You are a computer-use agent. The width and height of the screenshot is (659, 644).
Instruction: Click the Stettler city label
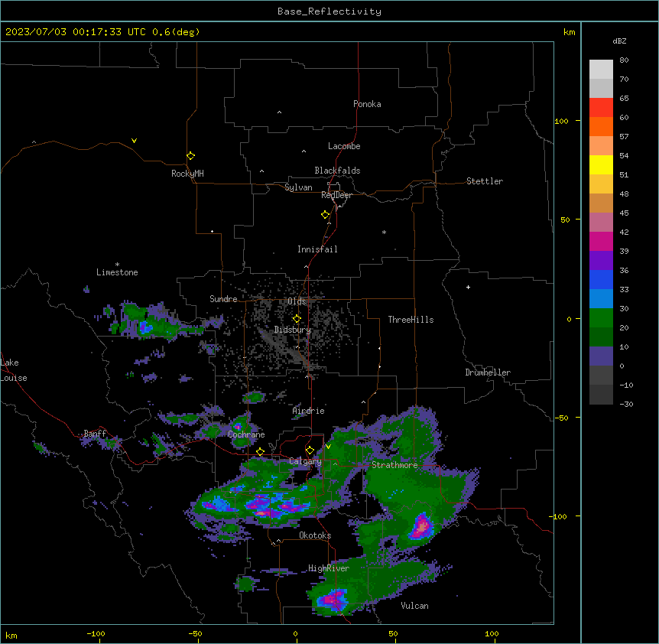click(485, 181)
